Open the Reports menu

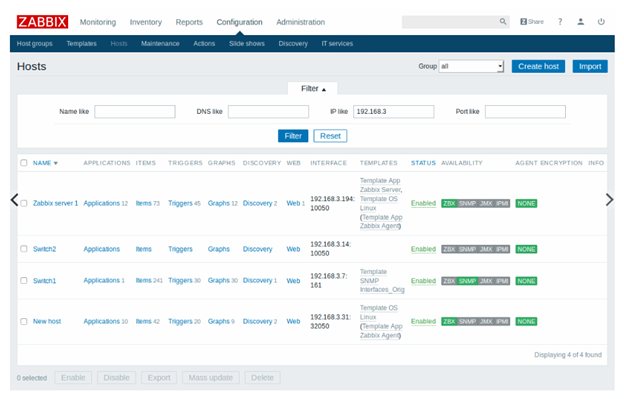(x=189, y=22)
